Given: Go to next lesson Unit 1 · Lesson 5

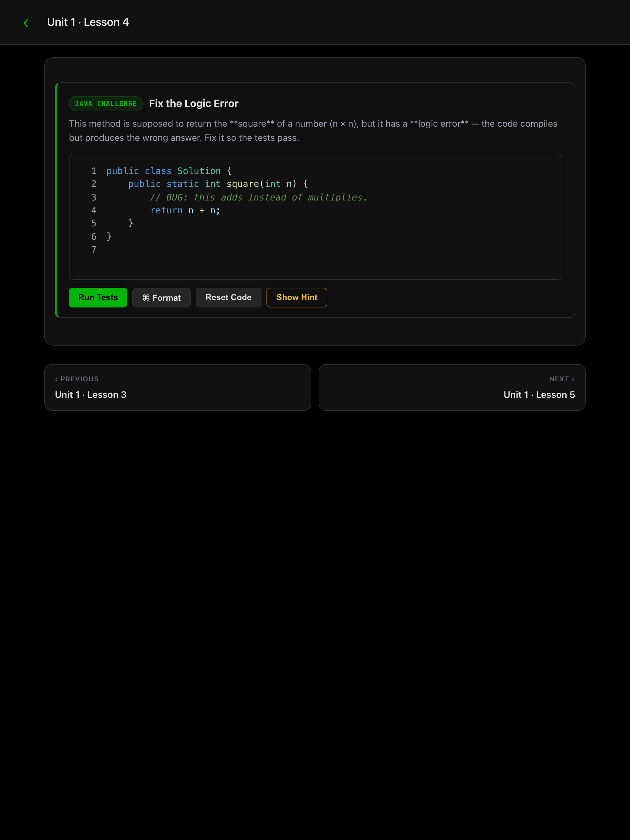Looking at the screenshot, I should 452,387.
